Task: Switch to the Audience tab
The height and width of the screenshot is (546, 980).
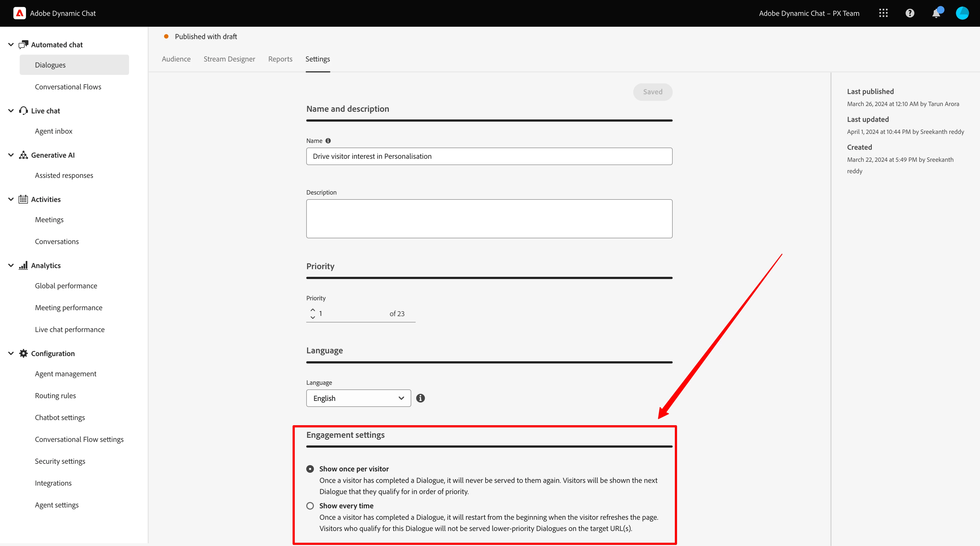Action: click(176, 59)
